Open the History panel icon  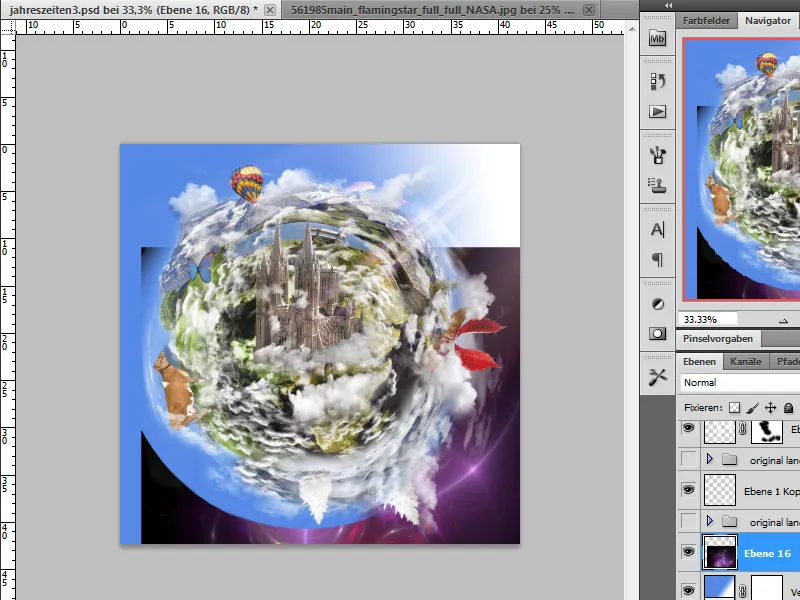click(x=657, y=81)
